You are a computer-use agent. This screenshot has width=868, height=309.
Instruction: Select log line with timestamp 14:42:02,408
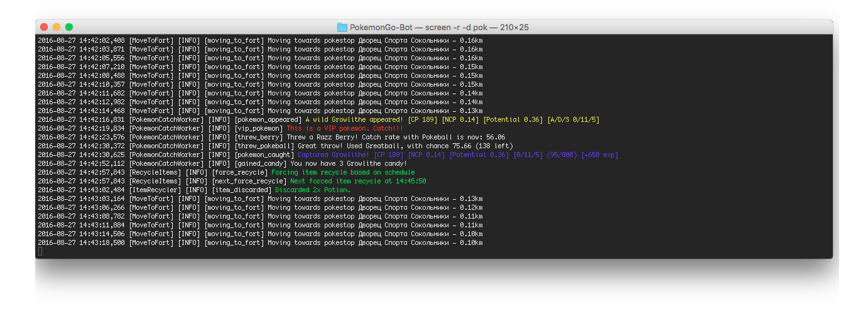click(x=260, y=40)
